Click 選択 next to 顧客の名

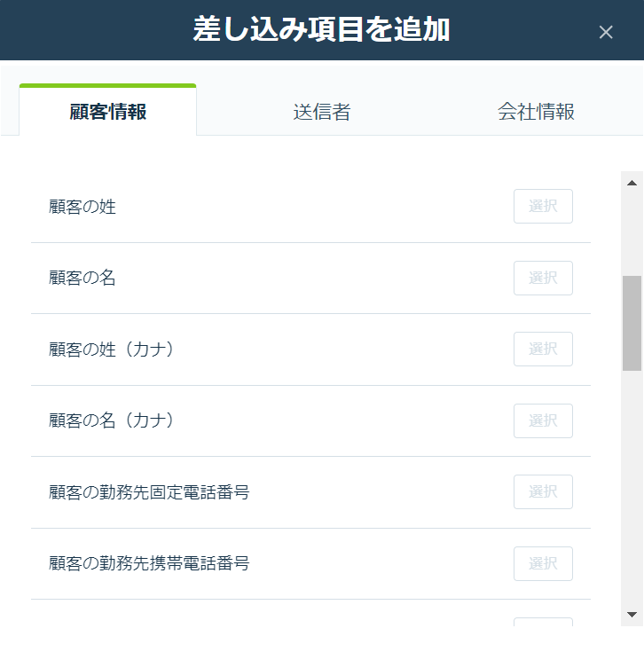(x=543, y=279)
